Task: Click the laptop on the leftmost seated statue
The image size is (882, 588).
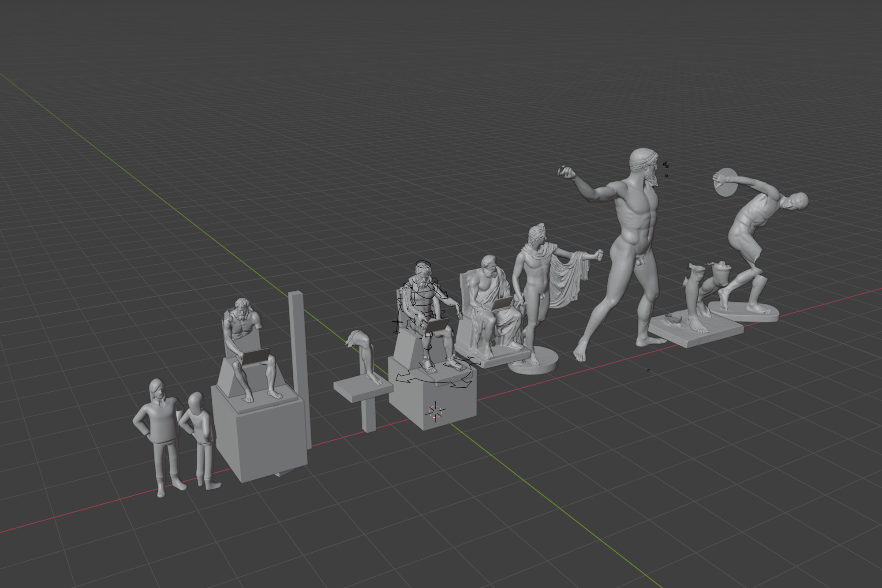Action: [x=256, y=356]
